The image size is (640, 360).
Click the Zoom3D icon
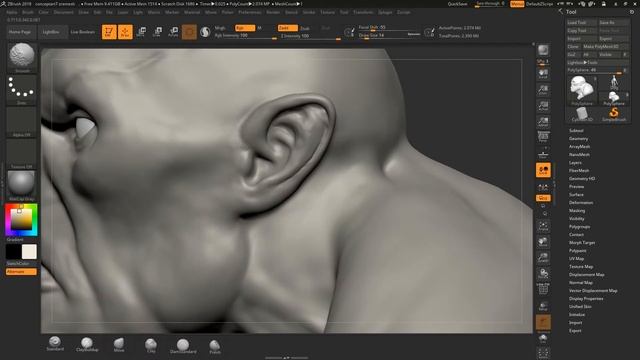[x=543, y=258]
